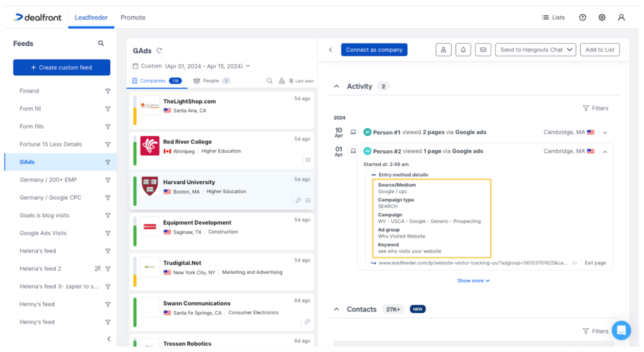Image resolution: width=644 pixels, height=352 pixels.
Task: Open the blue chat widget bubble
Action: pyautogui.click(x=621, y=330)
